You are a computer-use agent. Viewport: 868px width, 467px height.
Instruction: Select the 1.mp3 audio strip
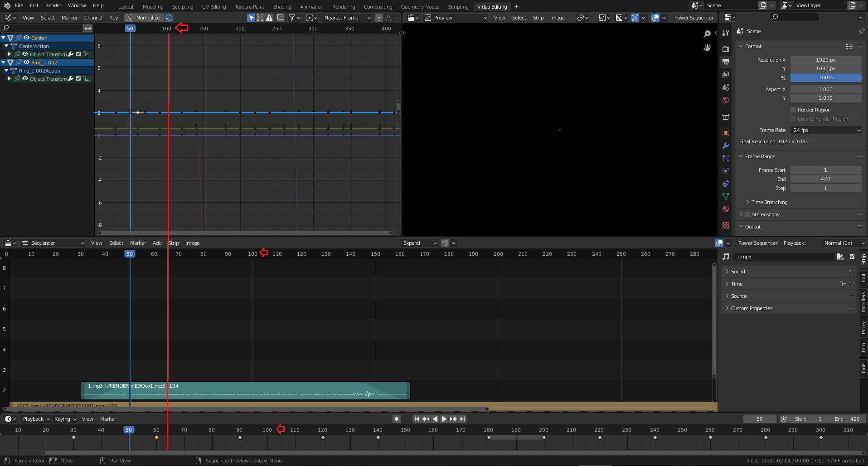pyautogui.click(x=246, y=390)
